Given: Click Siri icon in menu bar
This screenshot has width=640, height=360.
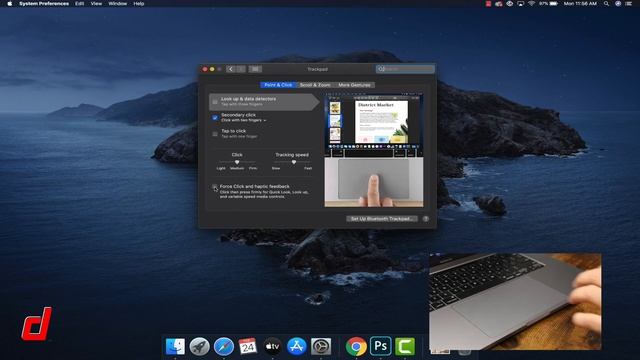Looking at the screenshot, I should 618,4.
